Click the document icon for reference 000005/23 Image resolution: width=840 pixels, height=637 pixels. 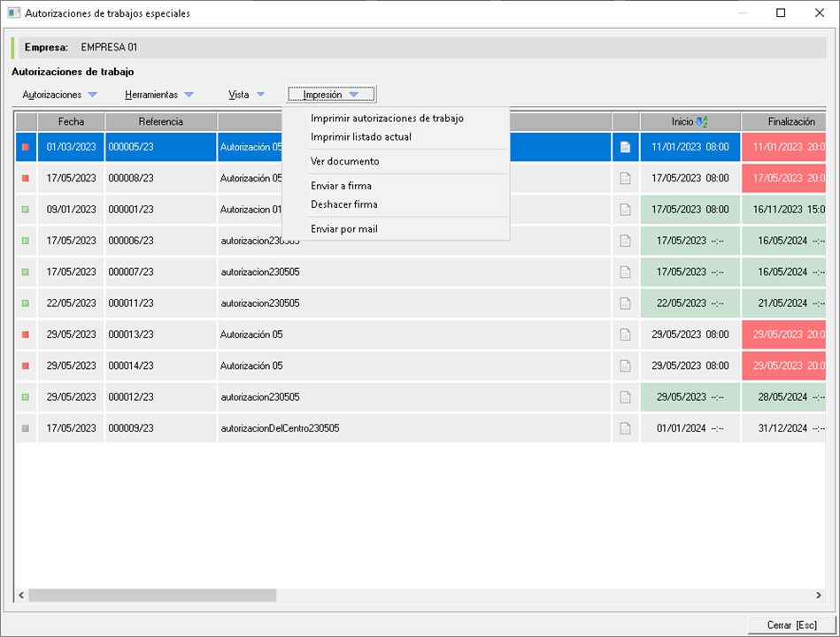pos(625,148)
